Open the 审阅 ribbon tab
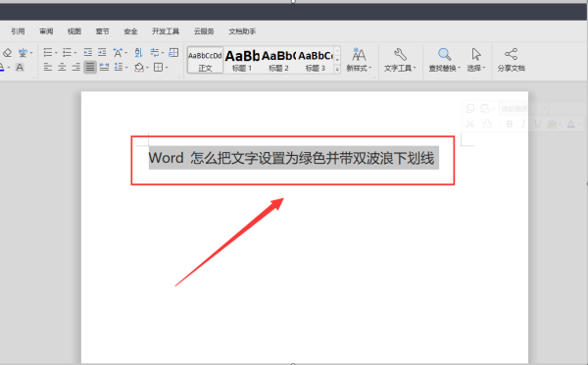Screen dimensions: 588x365 (x=46, y=31)
